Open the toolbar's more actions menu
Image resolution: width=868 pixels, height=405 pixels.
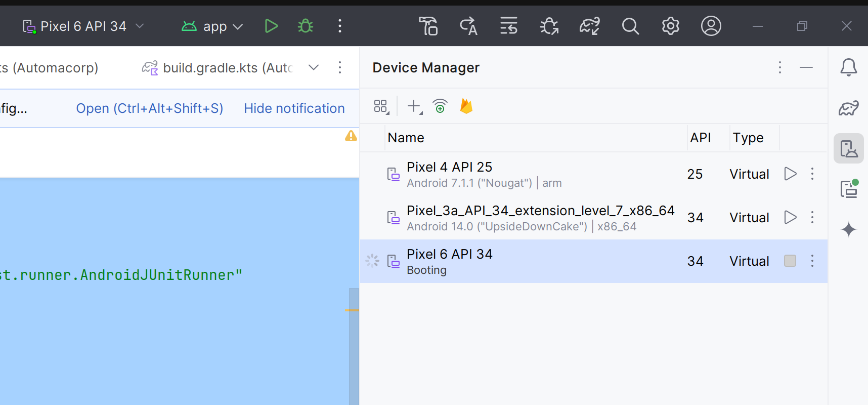[340, 26]
